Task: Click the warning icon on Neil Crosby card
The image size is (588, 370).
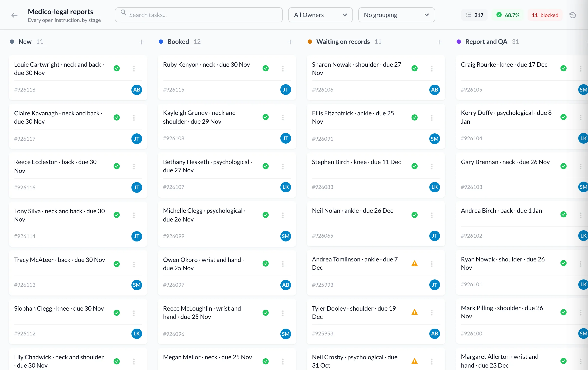Action: click(414, 361)
